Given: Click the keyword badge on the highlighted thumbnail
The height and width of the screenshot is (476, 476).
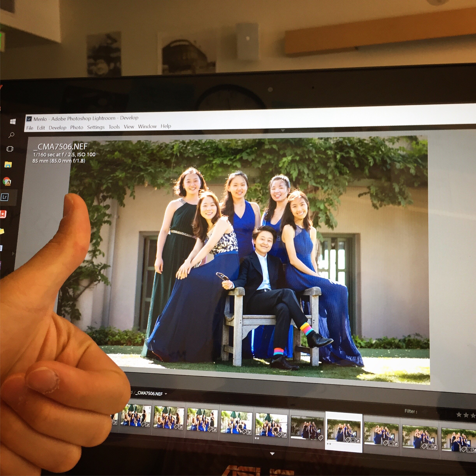Looking at the screenshot, I should pyautogui.click(x=347, y=440).
